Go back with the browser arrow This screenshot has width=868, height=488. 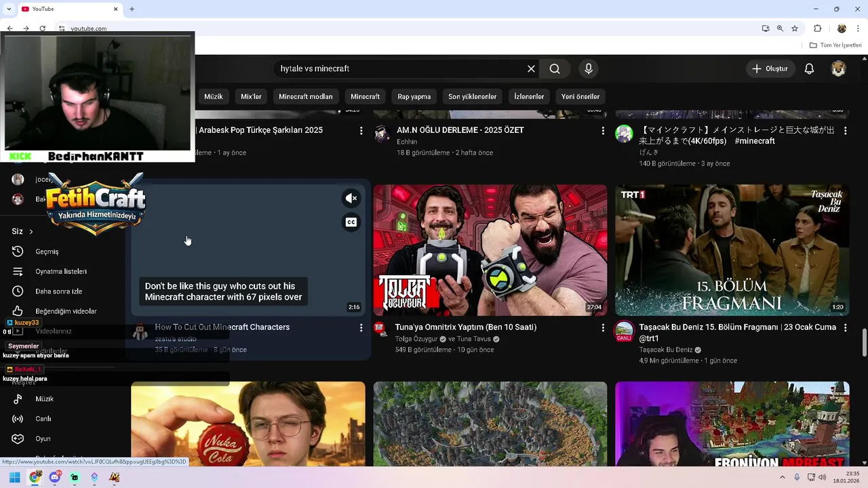tap(9, 28)
